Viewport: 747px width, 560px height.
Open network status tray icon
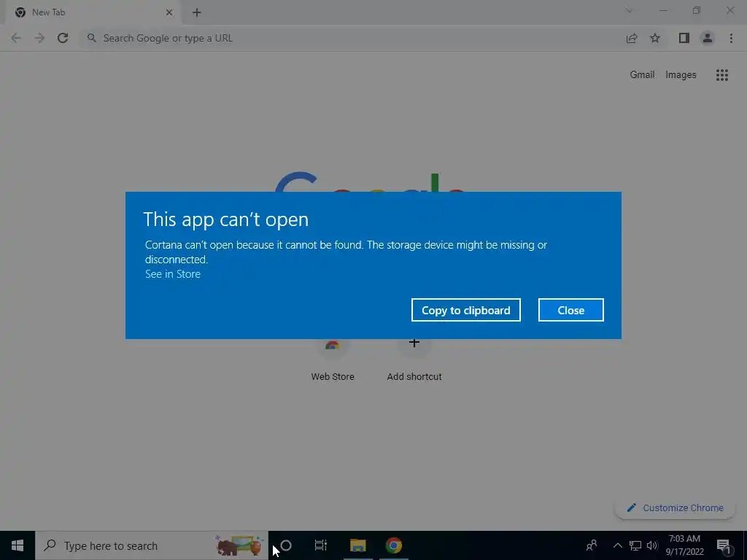click(635, 545)
